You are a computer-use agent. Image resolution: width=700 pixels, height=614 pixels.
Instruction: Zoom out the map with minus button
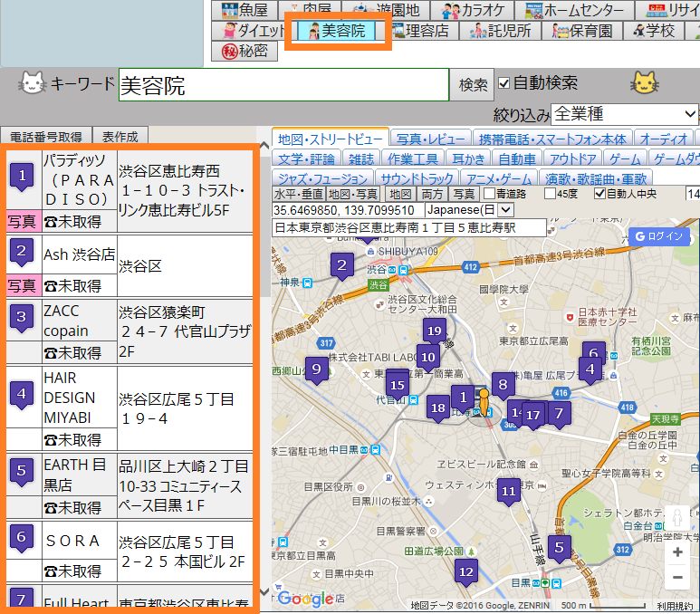pos(677,578)
